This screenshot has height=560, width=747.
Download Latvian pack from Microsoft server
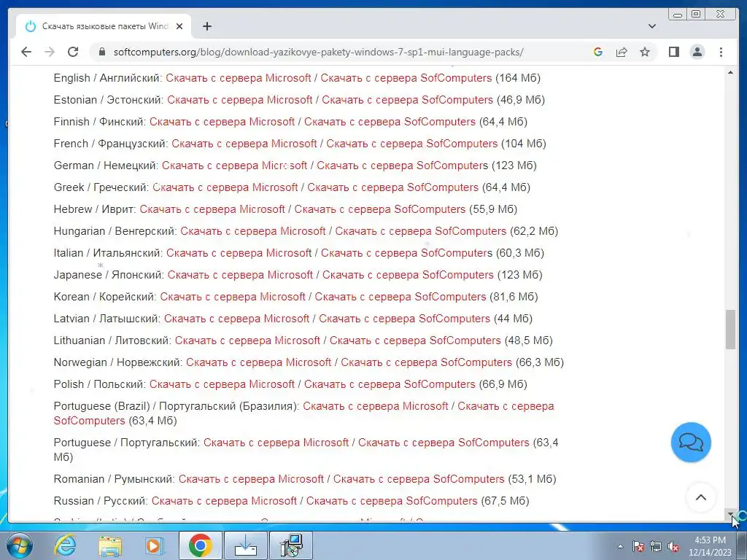pos(237,319)
